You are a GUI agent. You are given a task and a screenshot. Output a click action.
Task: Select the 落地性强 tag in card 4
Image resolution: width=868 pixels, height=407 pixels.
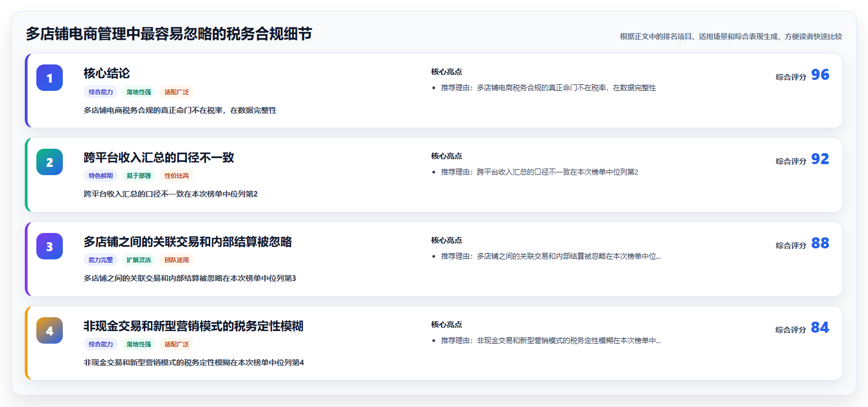[x=139, y=344]
